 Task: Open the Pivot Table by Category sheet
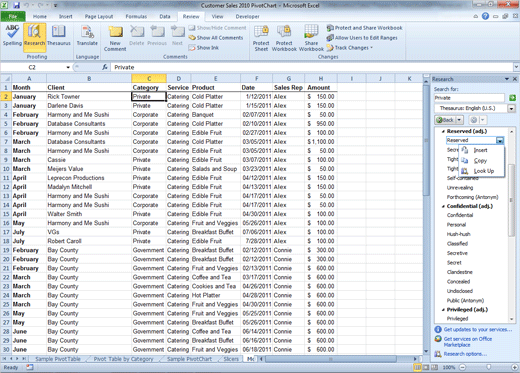tap(123, 359)
